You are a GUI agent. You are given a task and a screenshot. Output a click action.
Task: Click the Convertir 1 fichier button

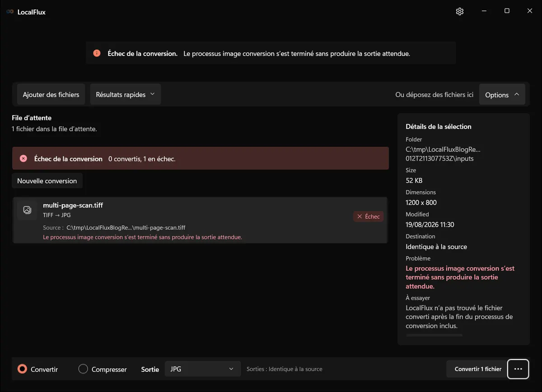tap(478, 369)
